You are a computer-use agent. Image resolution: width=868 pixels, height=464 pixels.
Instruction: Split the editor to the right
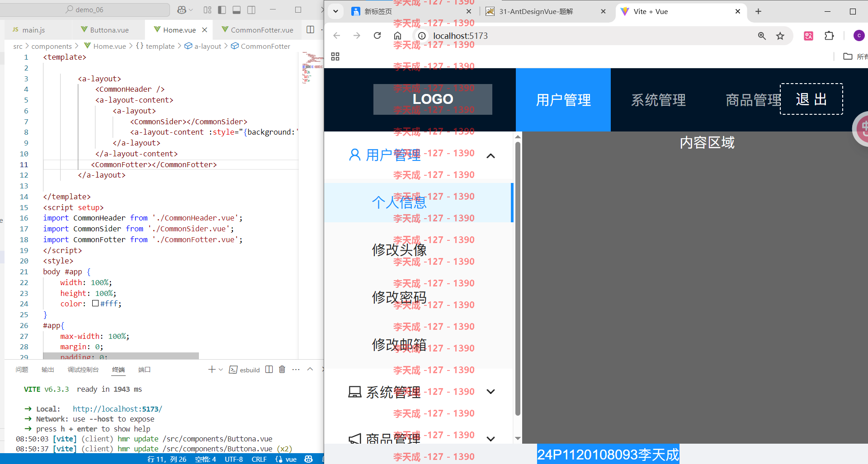310,29
